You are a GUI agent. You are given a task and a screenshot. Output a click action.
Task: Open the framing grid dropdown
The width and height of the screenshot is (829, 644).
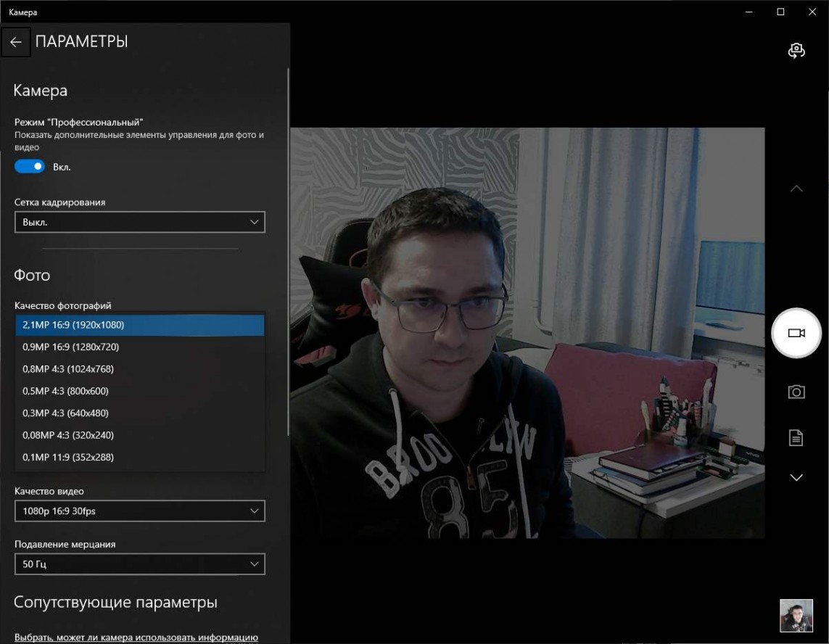pos(139,222)
